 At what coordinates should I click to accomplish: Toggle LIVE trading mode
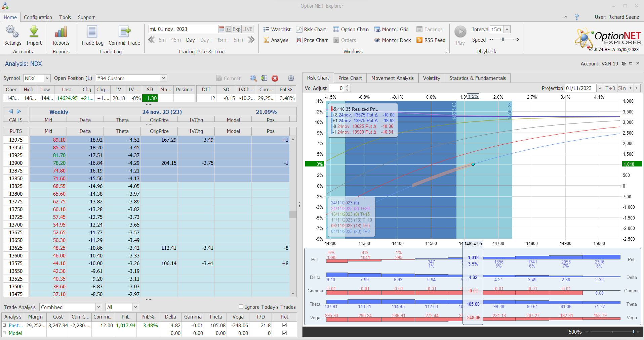(x=247, y=29)
